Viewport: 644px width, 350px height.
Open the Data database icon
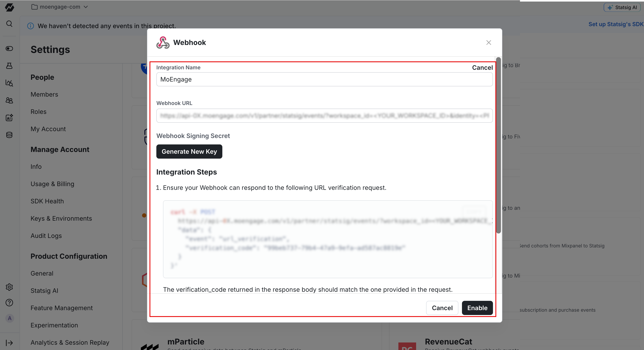(x=9, y=135)
